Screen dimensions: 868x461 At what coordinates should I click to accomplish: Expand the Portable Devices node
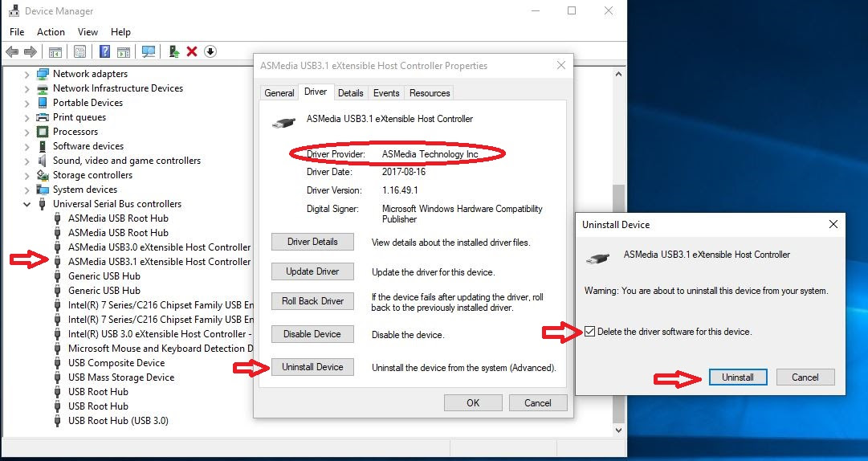click(26, 103)
